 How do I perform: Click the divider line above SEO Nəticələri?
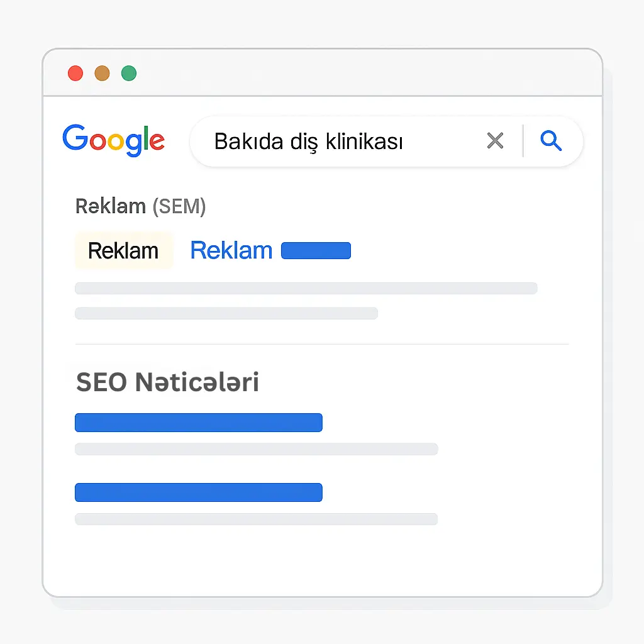(321, 344)
